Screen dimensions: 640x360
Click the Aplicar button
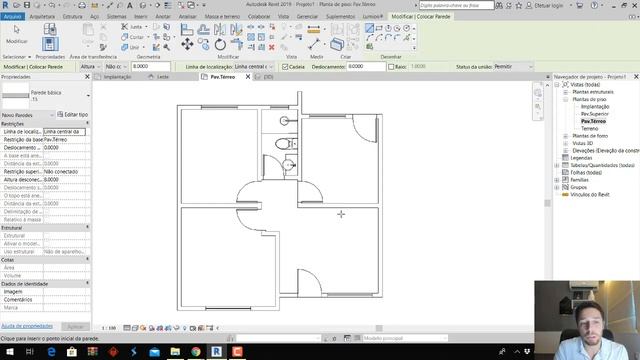tap(76, 327)
